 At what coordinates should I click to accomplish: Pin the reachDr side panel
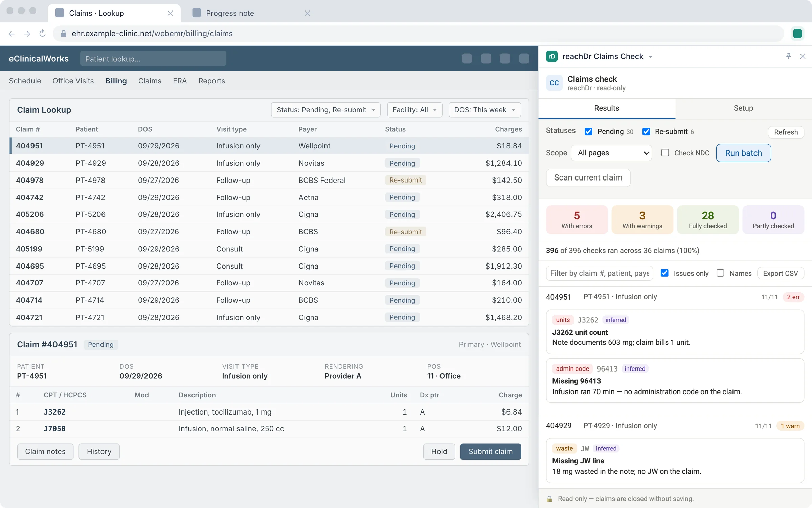[788, 56]
